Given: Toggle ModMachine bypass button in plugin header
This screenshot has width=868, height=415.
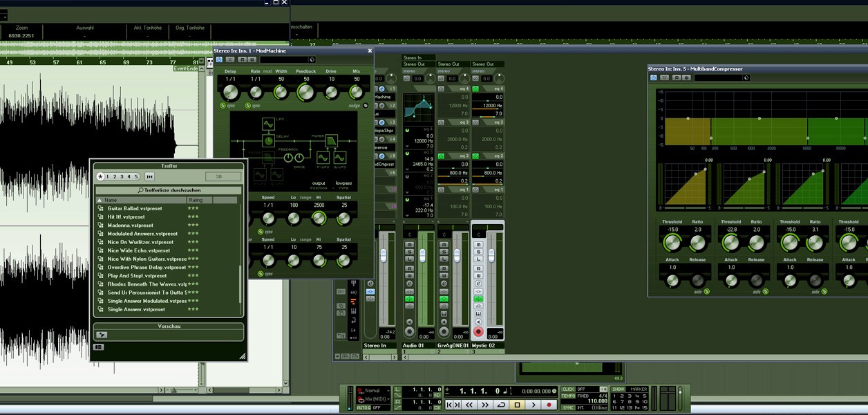Looking at the screenshot, I should click(219, 59).
